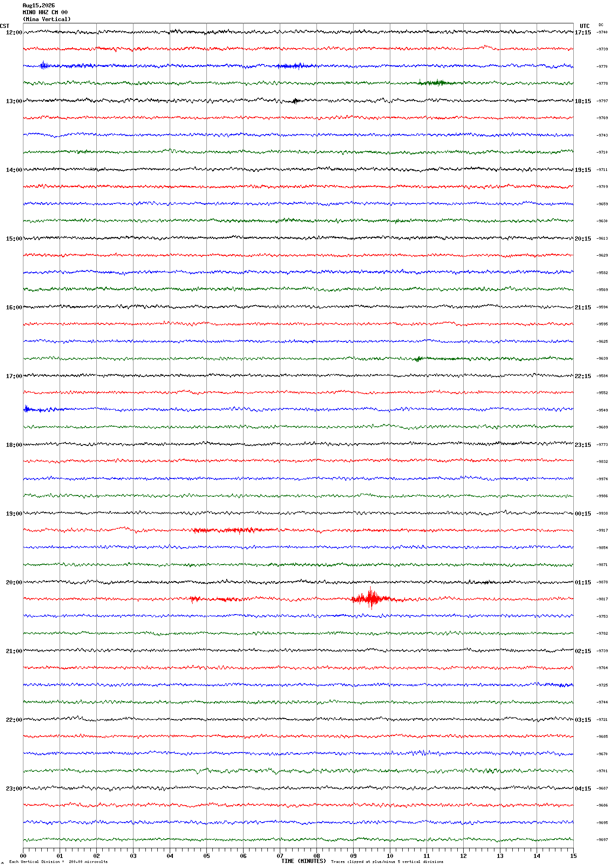
Task: Select the "00:15" UTC row label
Action: tap(583, 514)
